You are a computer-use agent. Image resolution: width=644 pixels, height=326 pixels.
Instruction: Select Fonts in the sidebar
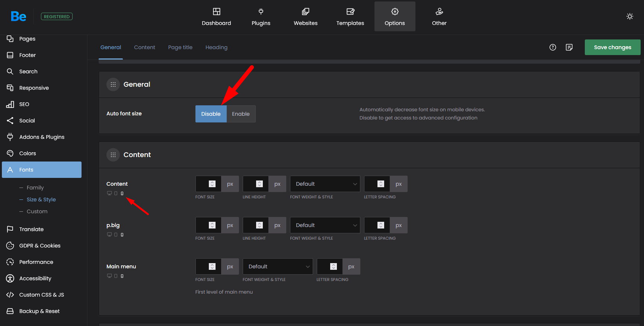coord(42,170)
